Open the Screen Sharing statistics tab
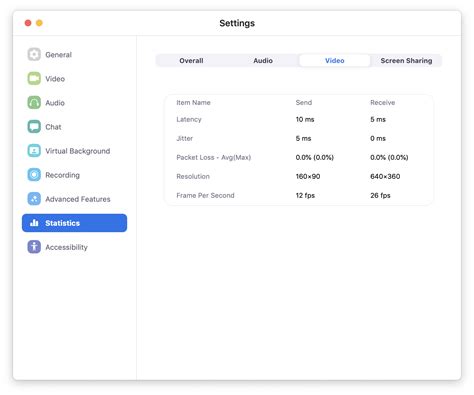The image size is (474, 395). point(406,61)
